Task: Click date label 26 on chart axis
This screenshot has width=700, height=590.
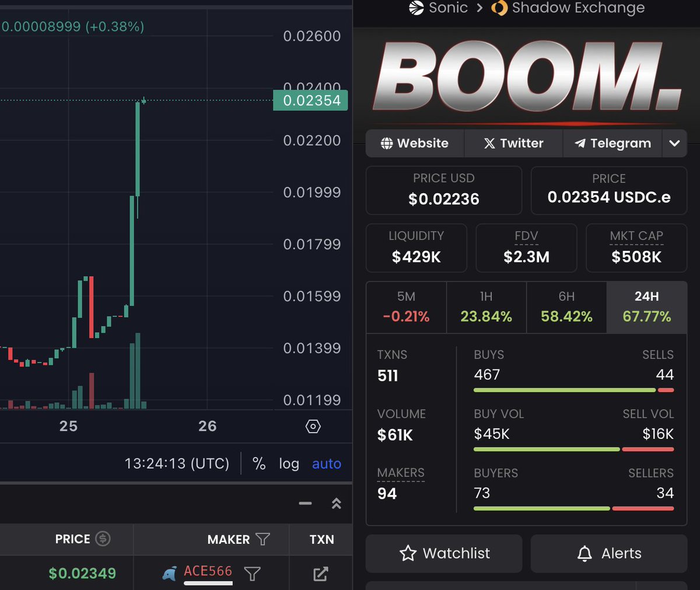Action: pos(207,427)
